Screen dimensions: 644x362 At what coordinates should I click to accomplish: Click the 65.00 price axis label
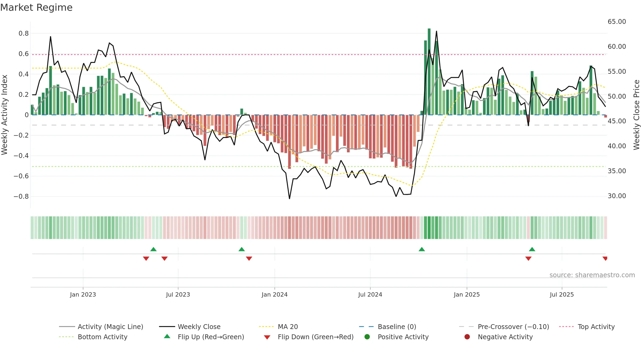tap(617, 22)
